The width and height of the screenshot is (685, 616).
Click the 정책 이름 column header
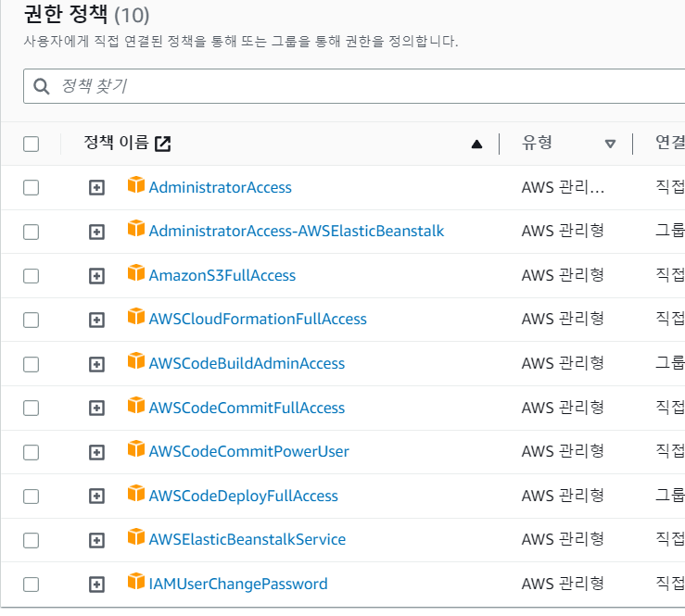coord(116,143)
